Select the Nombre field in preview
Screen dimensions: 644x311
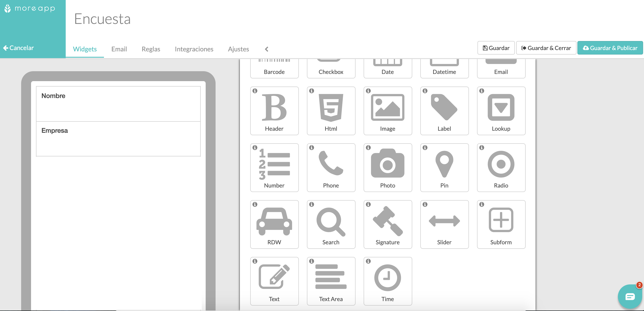click(x=118, y=104)
